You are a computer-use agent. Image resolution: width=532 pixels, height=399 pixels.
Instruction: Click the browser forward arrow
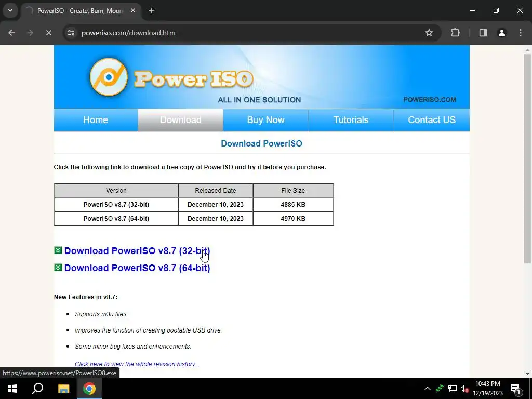(30, 33)
